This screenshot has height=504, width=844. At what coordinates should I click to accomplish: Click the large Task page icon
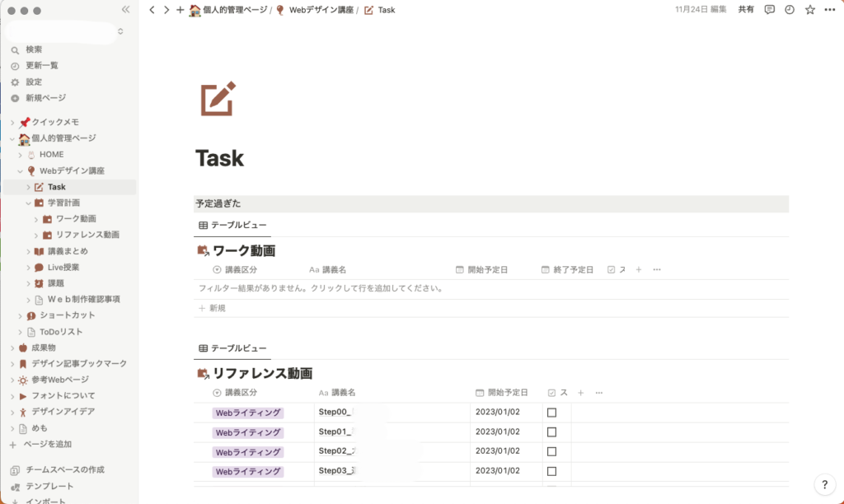pos(218,99)
